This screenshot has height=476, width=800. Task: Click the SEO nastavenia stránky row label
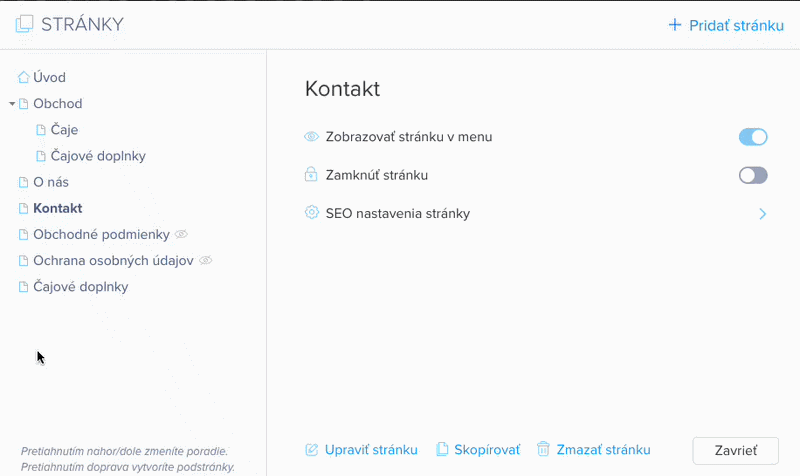pyautogui.click(x=397, y=213)
